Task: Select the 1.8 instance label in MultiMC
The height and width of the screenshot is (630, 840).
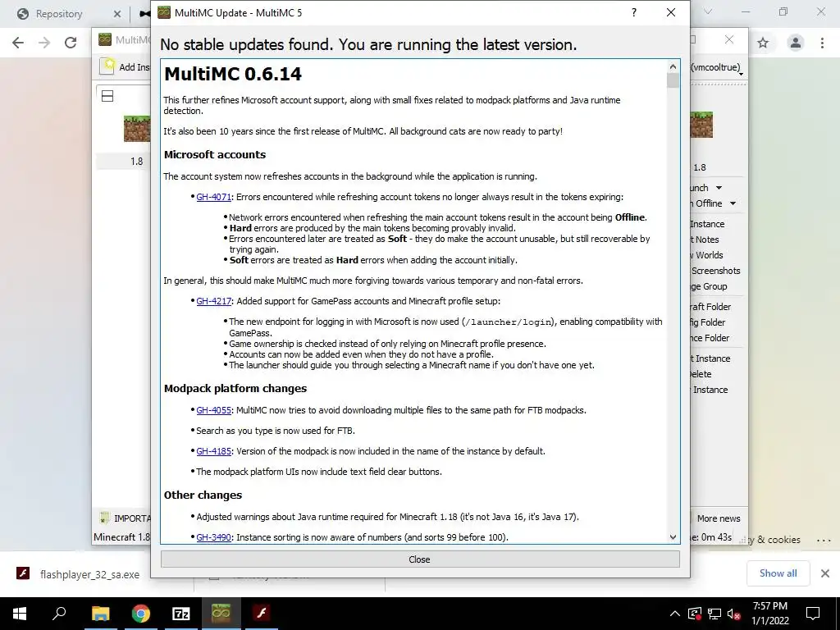Action: [x=137, y=162]
